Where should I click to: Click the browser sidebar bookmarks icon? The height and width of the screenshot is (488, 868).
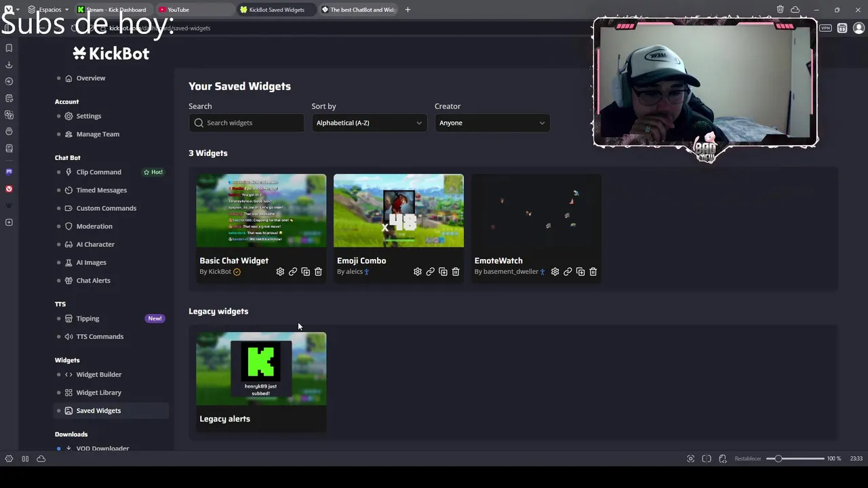(x=9, y=48)
